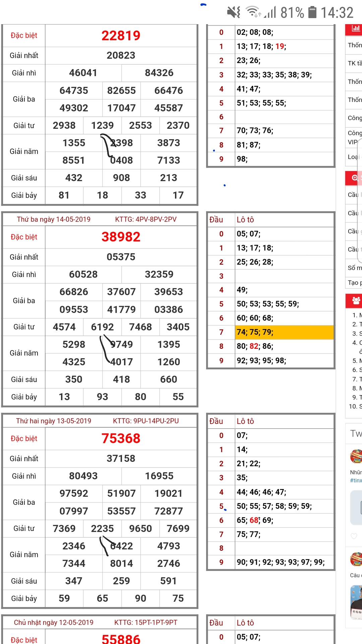Tap the lô tô row '13; 17; 18; 19;'
The image size is (362, 644).
tap(284, 46)
